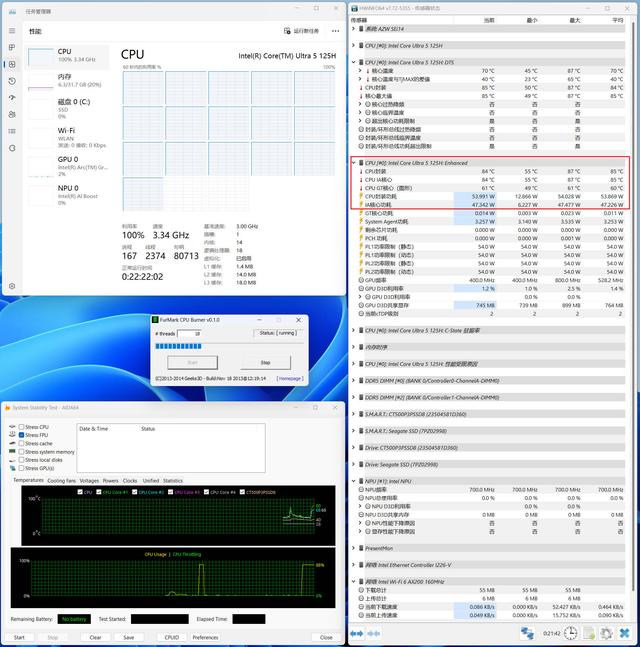Expand Core Ultra 5 125H C-State section
Screen dimensions: 640x647
click(x=354, y=331)
